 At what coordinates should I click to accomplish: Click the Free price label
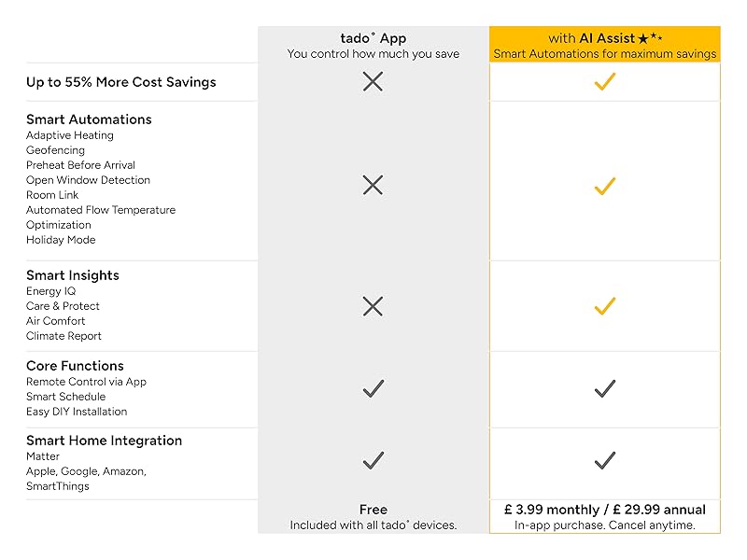tap(373, 510)
